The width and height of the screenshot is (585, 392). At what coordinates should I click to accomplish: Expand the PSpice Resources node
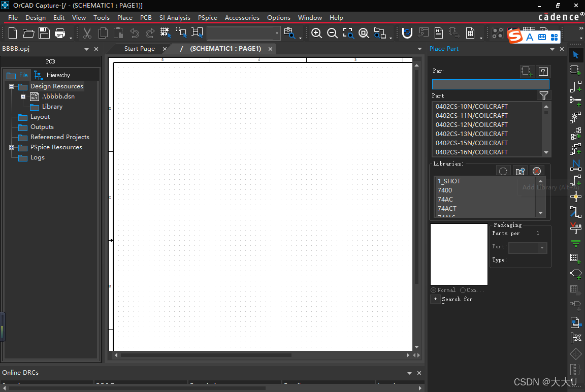(12, 148)
